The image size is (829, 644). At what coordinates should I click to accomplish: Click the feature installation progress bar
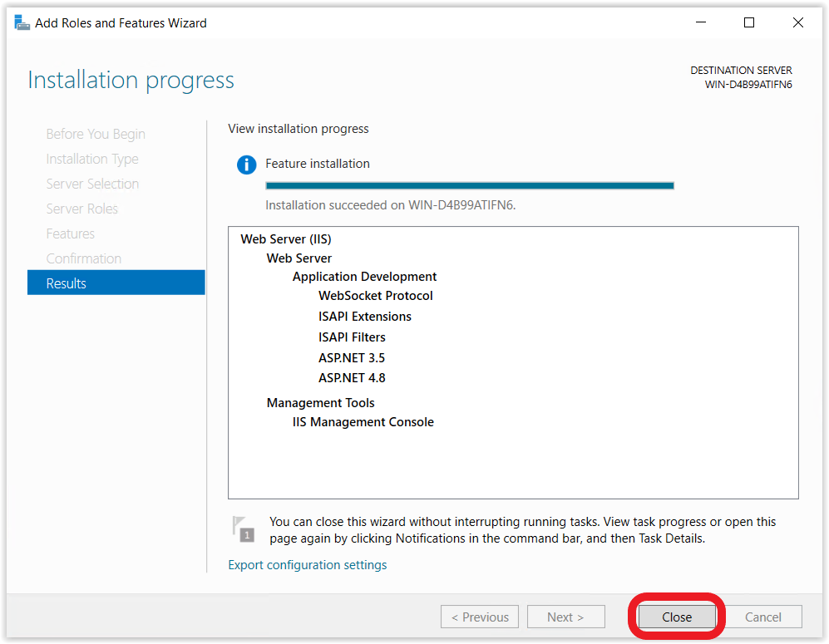pyautogui.click(x=470, y=185)
